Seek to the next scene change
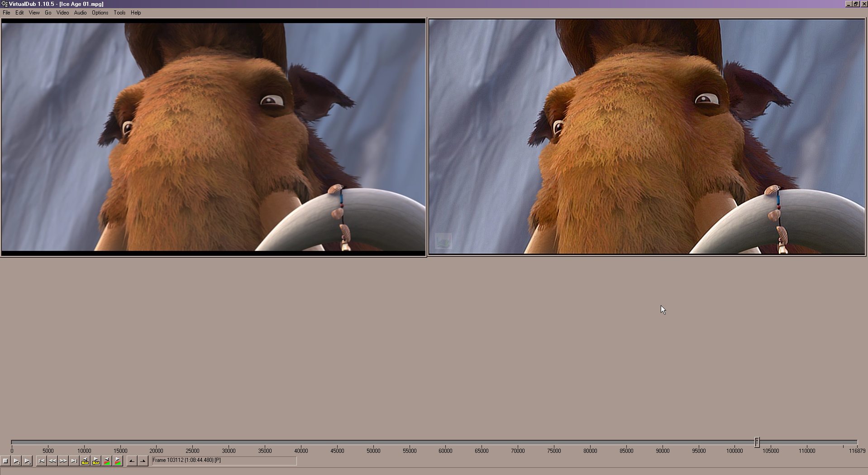The height and width of the screenshot is (475, 868). [x=118, y=461]
